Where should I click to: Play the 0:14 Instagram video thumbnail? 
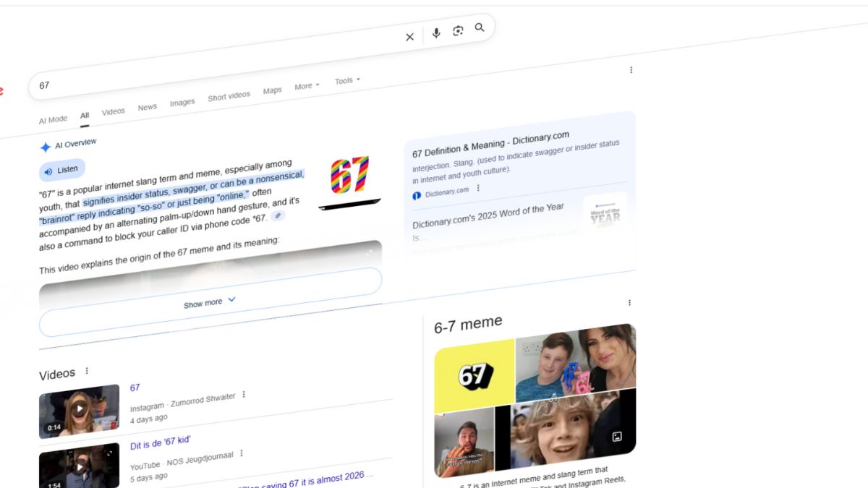[x=79, y=410]
